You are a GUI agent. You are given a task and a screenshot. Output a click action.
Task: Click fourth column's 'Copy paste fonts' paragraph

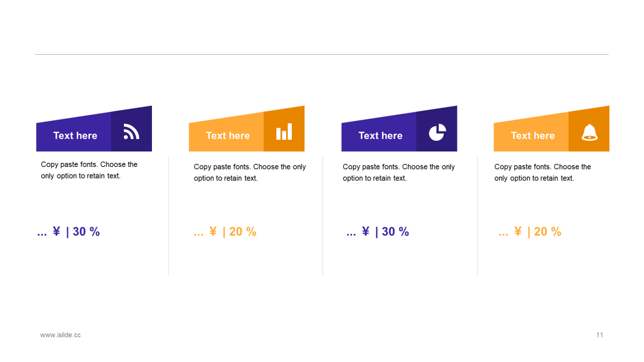542,172
